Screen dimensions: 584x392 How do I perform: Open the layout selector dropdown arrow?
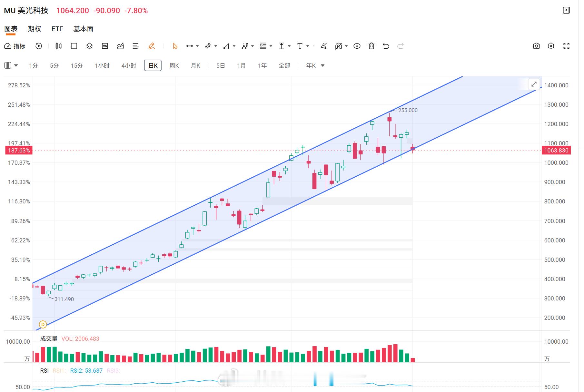point(16,65)
